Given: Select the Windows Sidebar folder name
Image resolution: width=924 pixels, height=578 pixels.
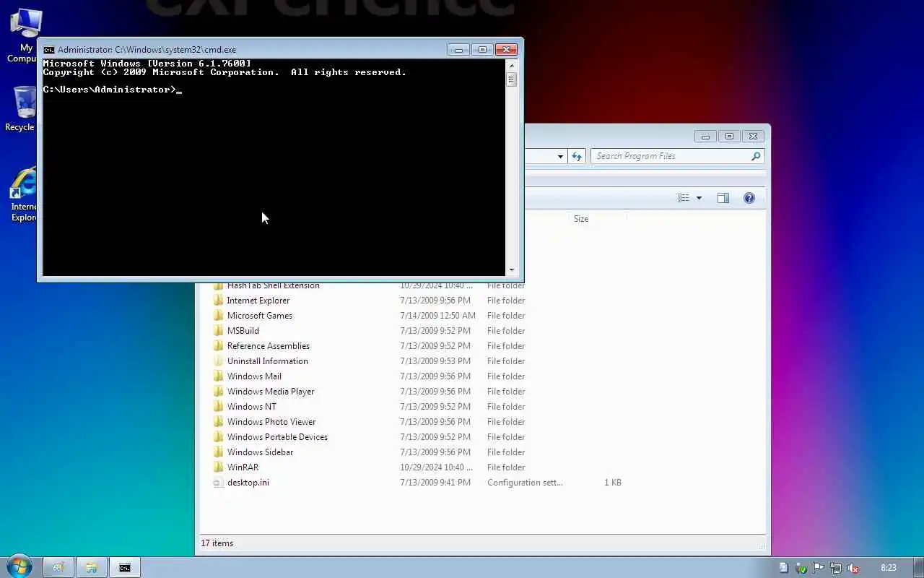Looking at the screenshot, I should (260, 452).
